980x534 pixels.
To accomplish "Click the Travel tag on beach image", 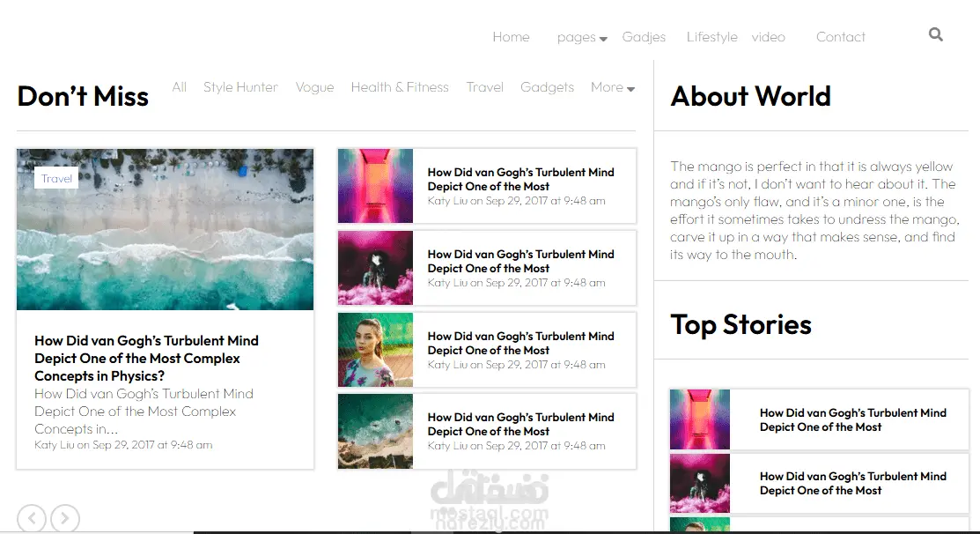I will (x=56, y=178).
